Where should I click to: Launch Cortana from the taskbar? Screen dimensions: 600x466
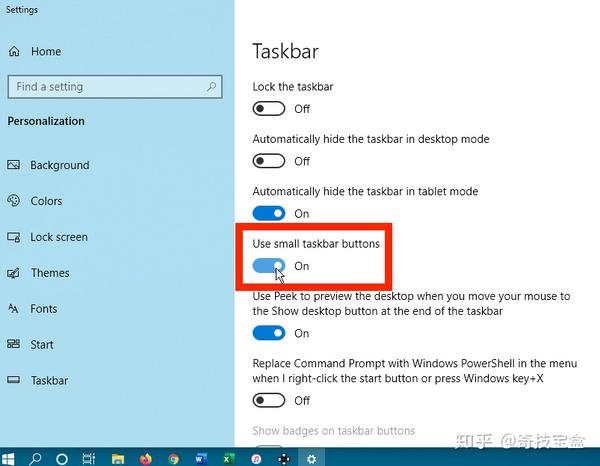62,459
